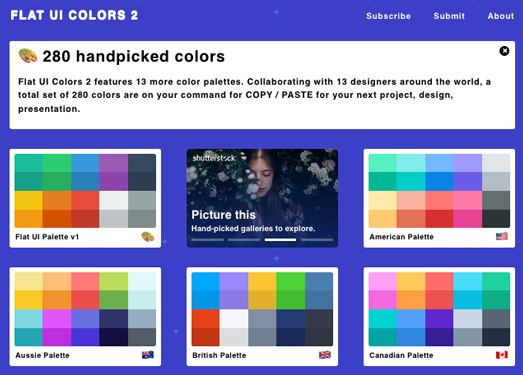523x375 pixels.
Task: Click the Canadian flag icon on Canadian Palette
Action: coord(502,355)
